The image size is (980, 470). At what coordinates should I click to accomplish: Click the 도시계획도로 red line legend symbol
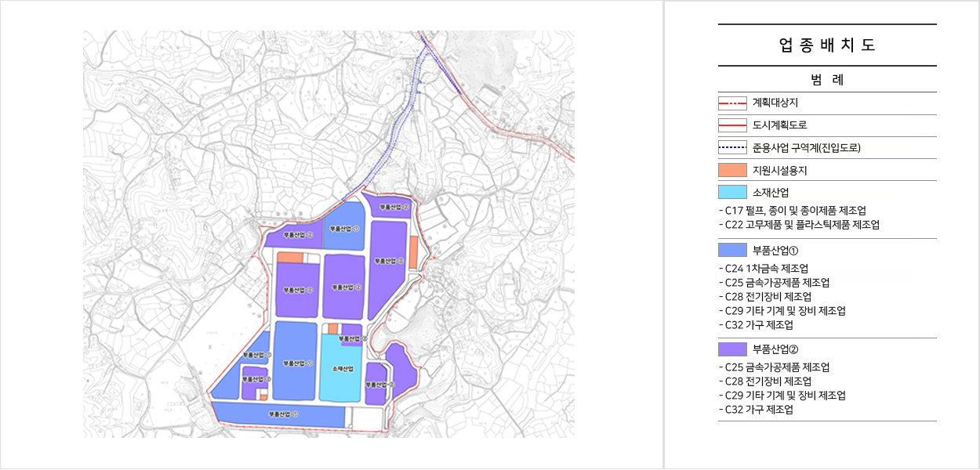tap(732, 125)
